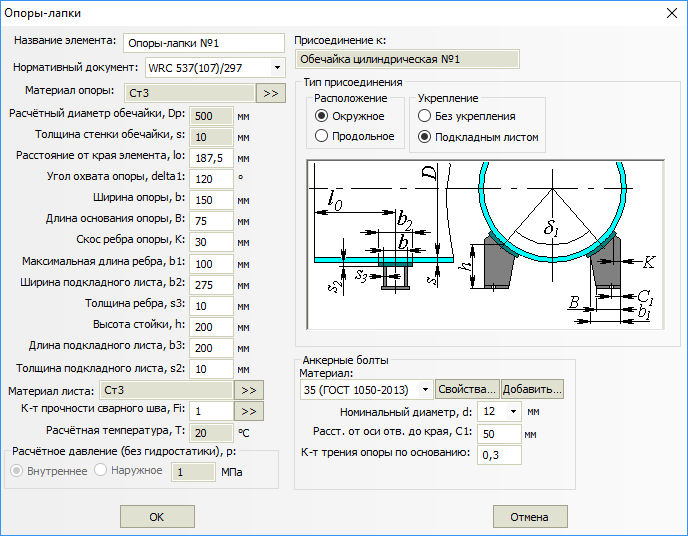Click the 'Отмена' button
Viewport: 688px width, 536px height.
tap(530, 517)
